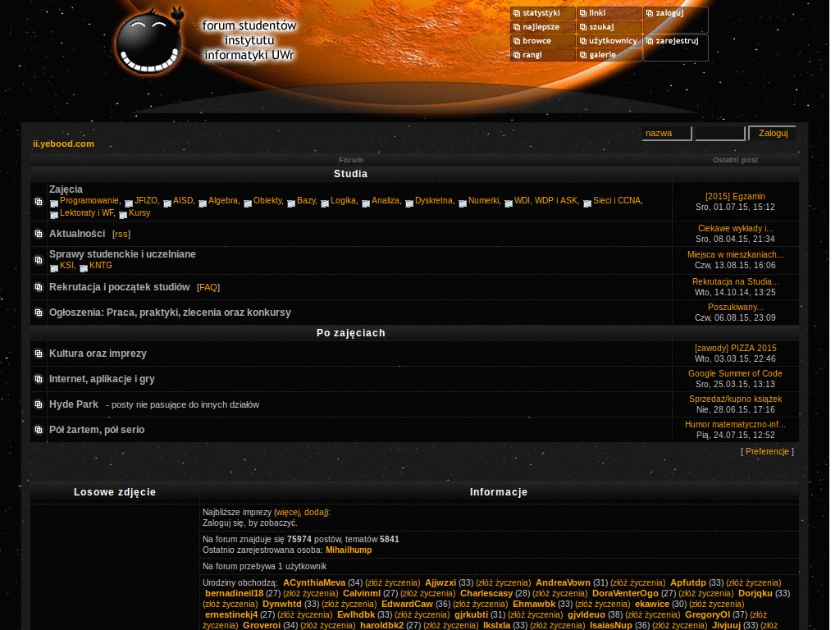840x630 pixels.
Task: Open the WDI, WDP i ASK subforum
Action: pyautogui.click(x=546, y=200)
